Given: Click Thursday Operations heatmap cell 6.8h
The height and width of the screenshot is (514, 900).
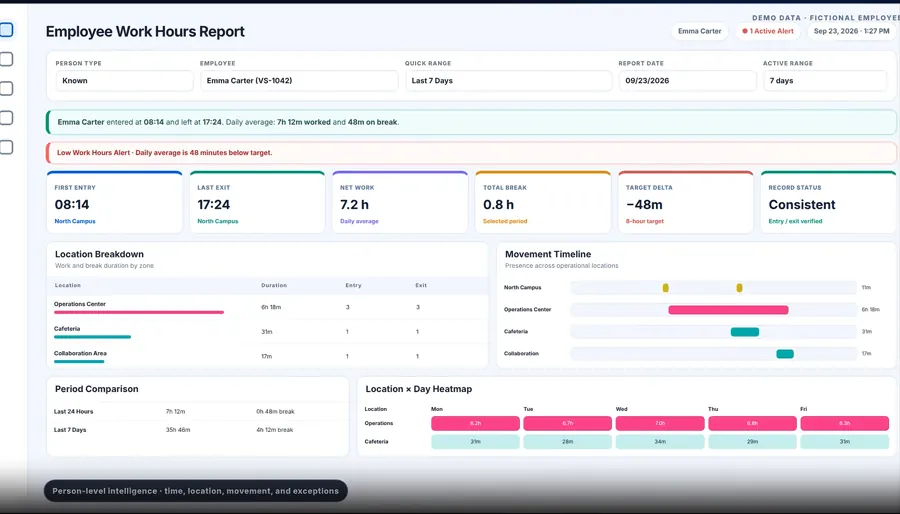Looking at the screenshot, I should 752,423.
